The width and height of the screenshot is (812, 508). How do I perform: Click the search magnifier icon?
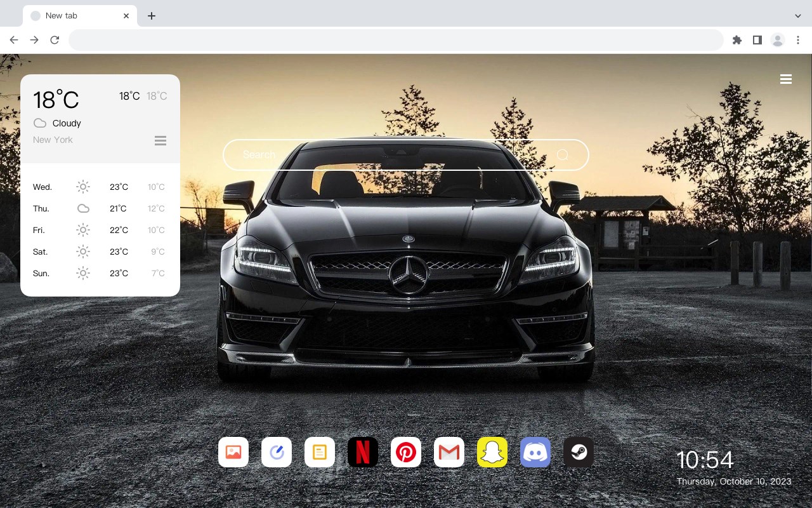tap(563, 155)
